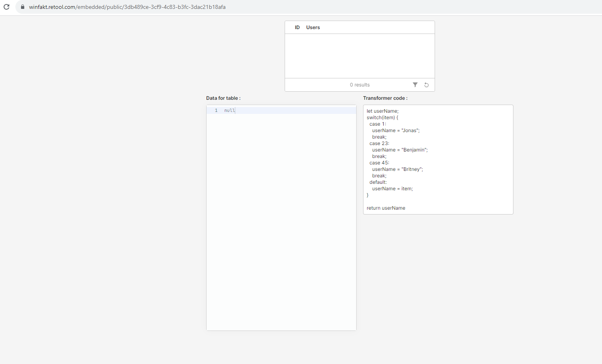Click the "return userName" code line

[386, 208]
